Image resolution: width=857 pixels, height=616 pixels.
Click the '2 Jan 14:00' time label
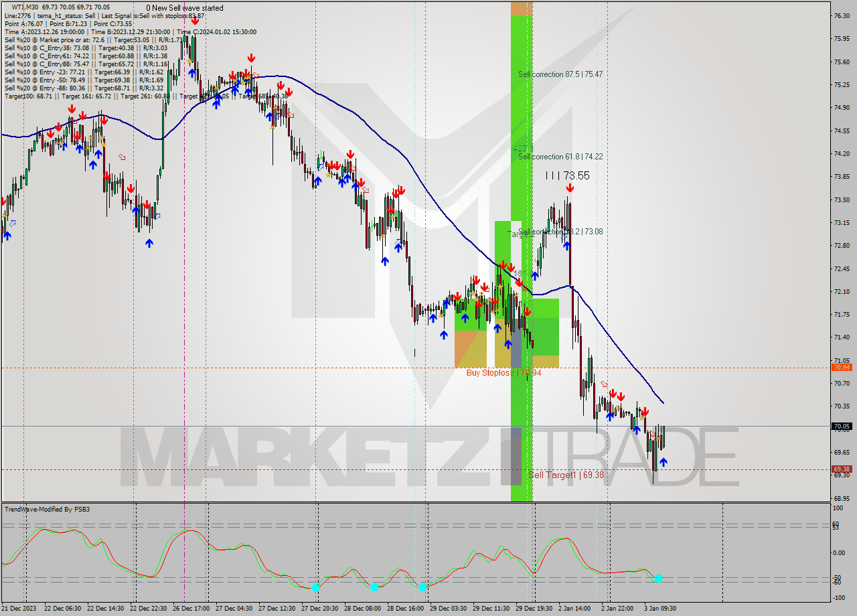click(574, 609)
